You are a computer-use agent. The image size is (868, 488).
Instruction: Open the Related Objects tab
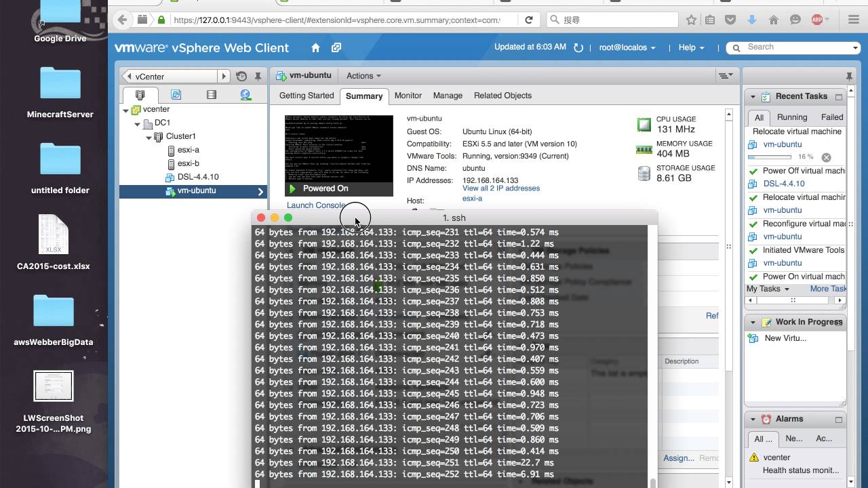coord(502,96)
